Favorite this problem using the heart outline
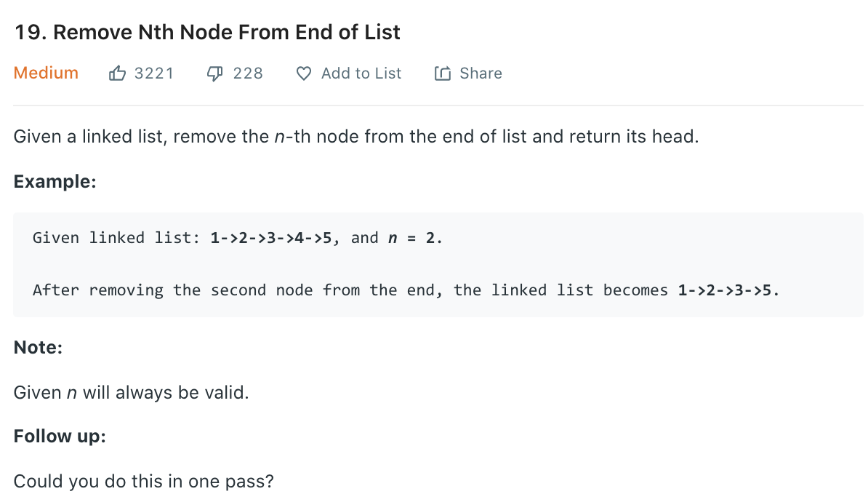Image resolution: width=868 pixels, height=502 pixels. coord(302,73)
